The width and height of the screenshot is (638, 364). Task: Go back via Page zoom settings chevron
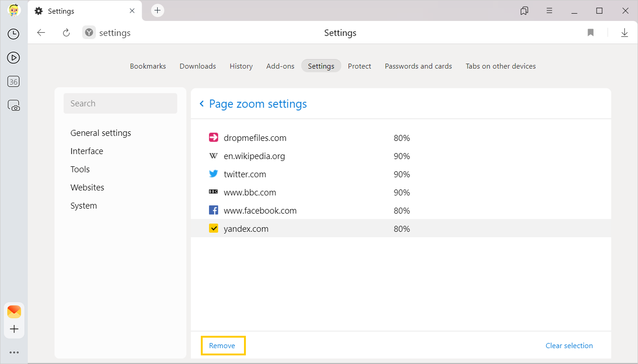(x=202, y=104)
